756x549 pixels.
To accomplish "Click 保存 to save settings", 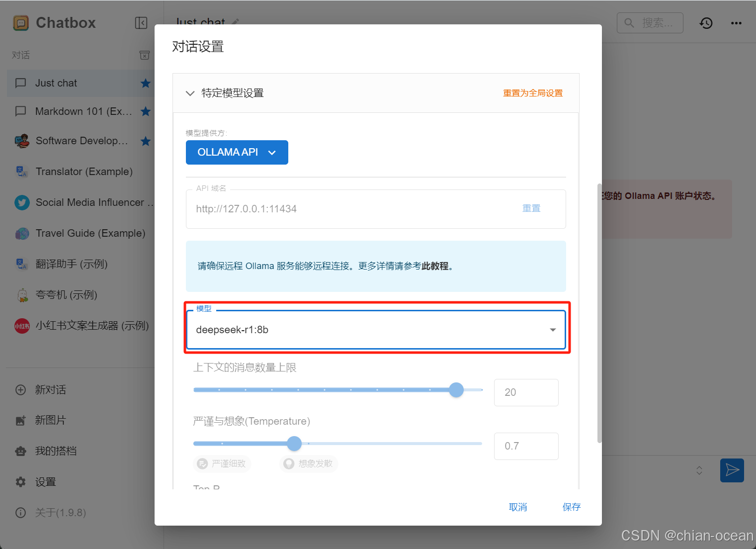I will pyautogui.click(x=572, y=507).
